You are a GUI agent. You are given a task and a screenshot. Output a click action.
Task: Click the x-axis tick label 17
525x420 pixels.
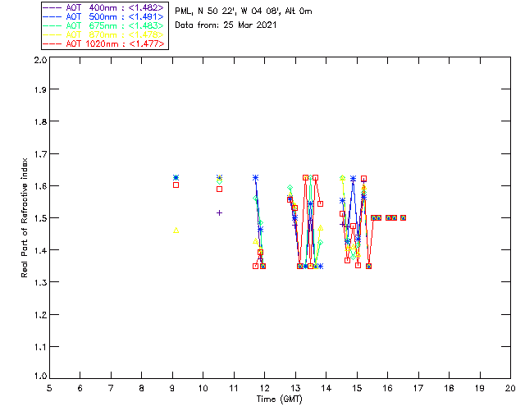[418, 388]
